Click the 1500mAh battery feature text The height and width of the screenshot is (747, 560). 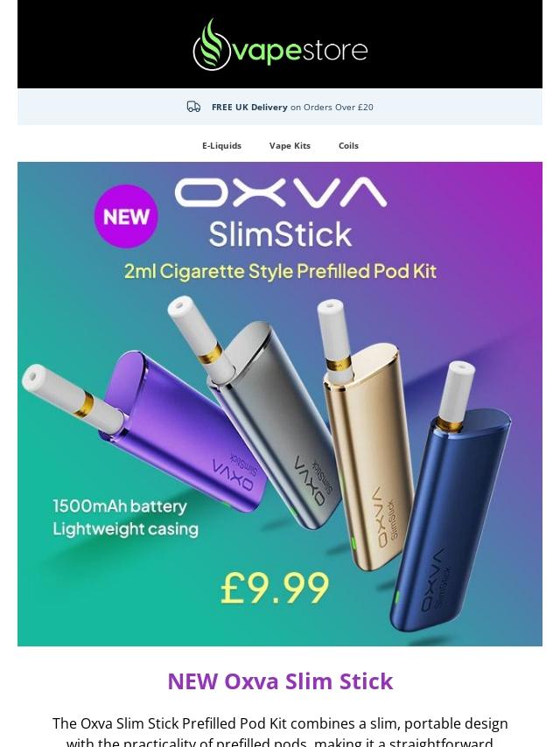(120, 506)
